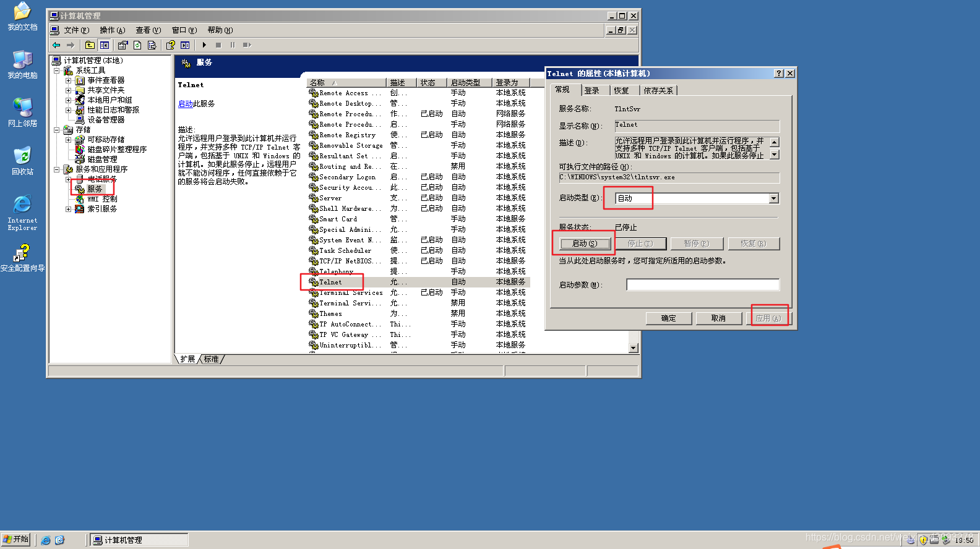Screen dimensions: 980x549
Task: Open the 操作(A) menu
Action: pos(113,30)
